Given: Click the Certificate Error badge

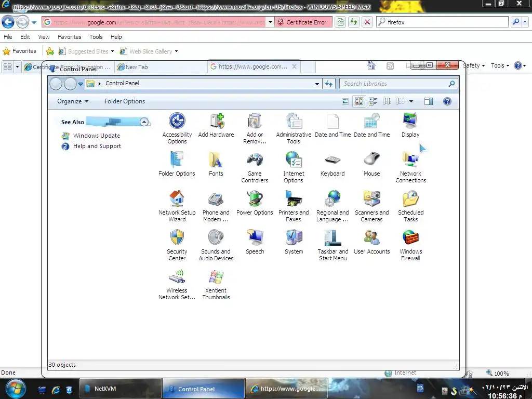Looking at the screenshot, I should click(303, 22).
